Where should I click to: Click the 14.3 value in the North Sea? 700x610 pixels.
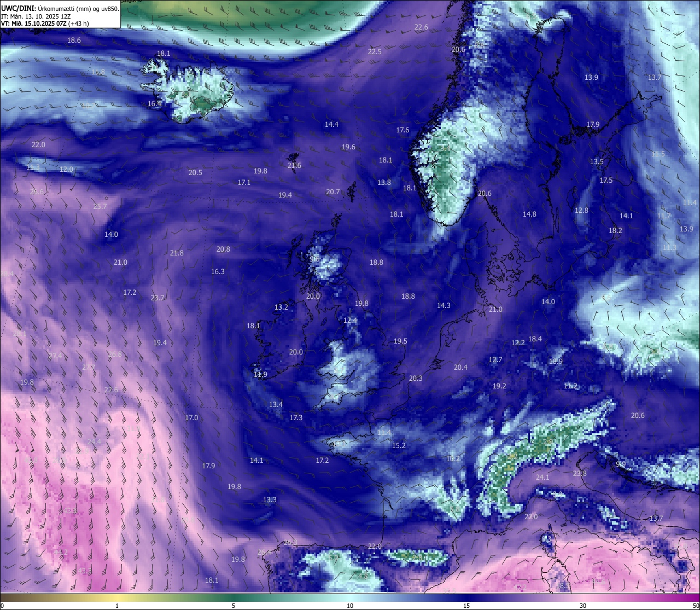[444, 306]
